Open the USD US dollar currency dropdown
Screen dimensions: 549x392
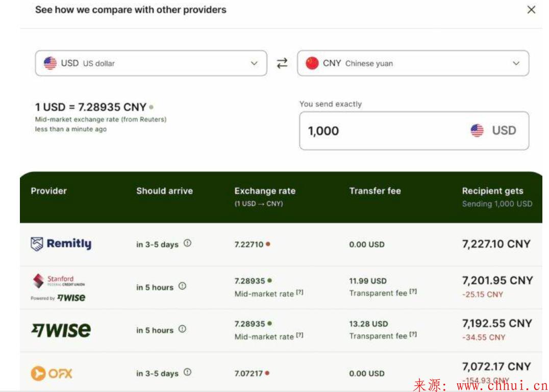151,63
